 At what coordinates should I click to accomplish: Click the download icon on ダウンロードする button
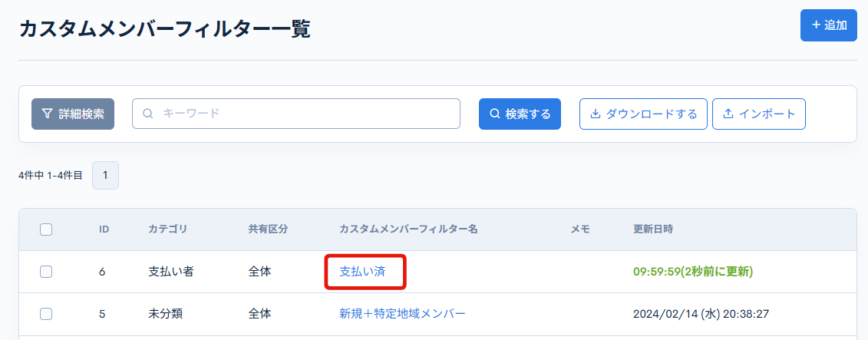595,114
